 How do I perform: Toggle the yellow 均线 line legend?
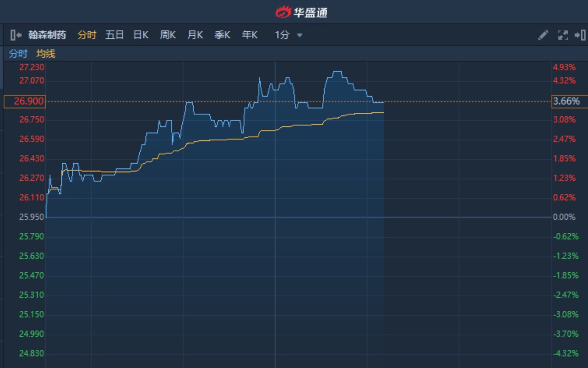[46, 54]
